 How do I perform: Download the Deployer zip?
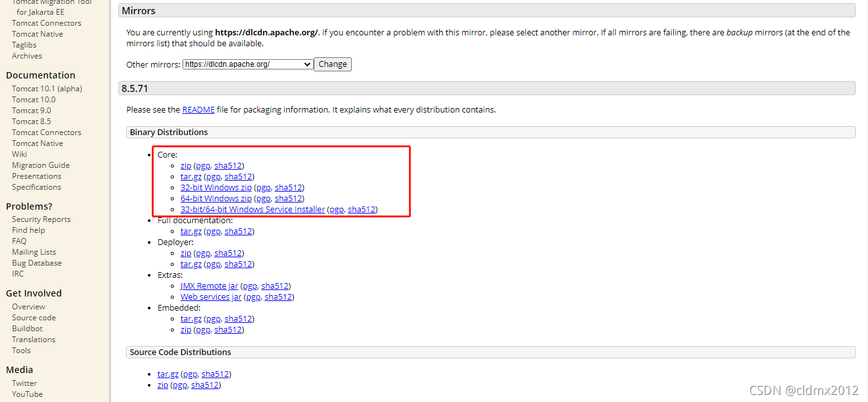tap(186, 253)
